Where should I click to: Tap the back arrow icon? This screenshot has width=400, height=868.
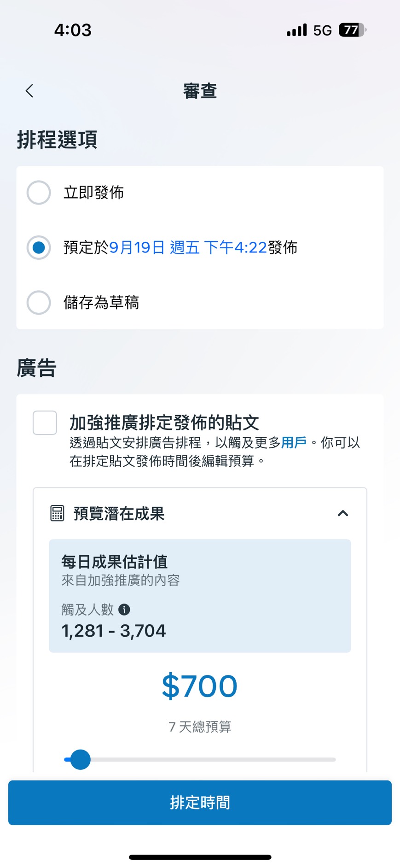tap(30, 91)
